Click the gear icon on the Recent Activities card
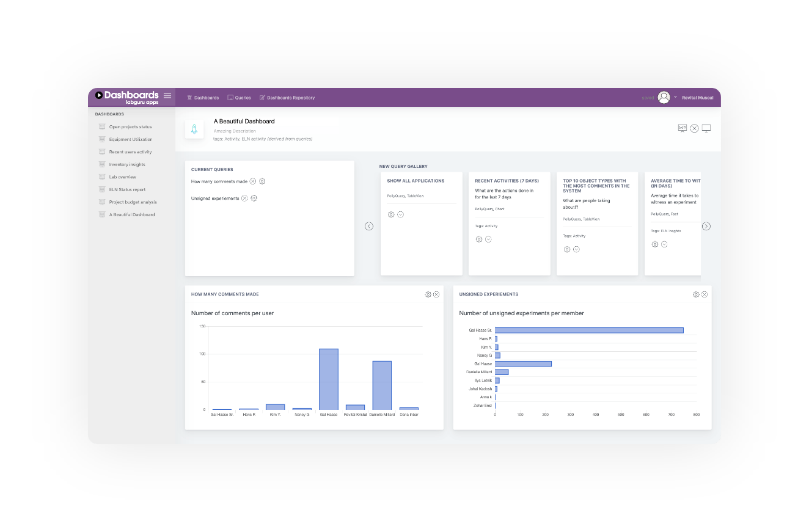The image size is (809, 532). tap(479, 239)
